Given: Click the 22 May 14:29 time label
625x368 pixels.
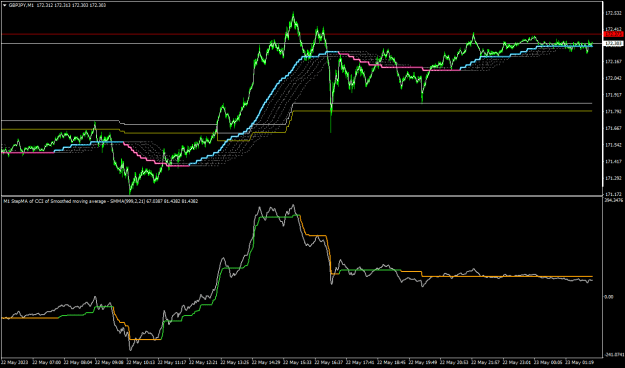Looking at the screenshot, I should (266, 363).
